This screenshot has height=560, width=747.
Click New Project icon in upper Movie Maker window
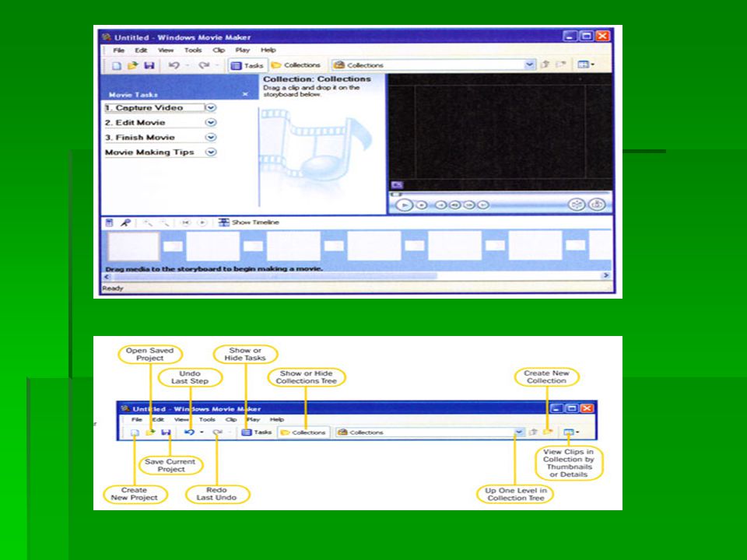pos(117,65)
